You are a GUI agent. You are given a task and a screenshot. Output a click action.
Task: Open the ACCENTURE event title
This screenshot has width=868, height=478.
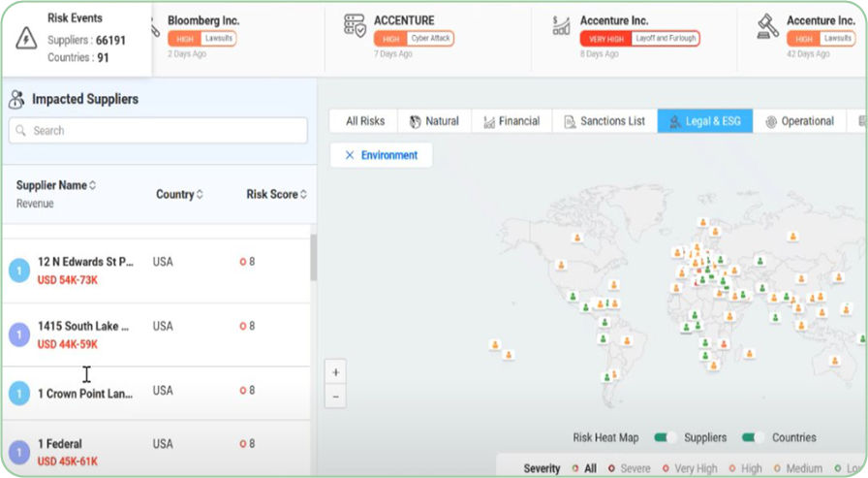point(404,20)
